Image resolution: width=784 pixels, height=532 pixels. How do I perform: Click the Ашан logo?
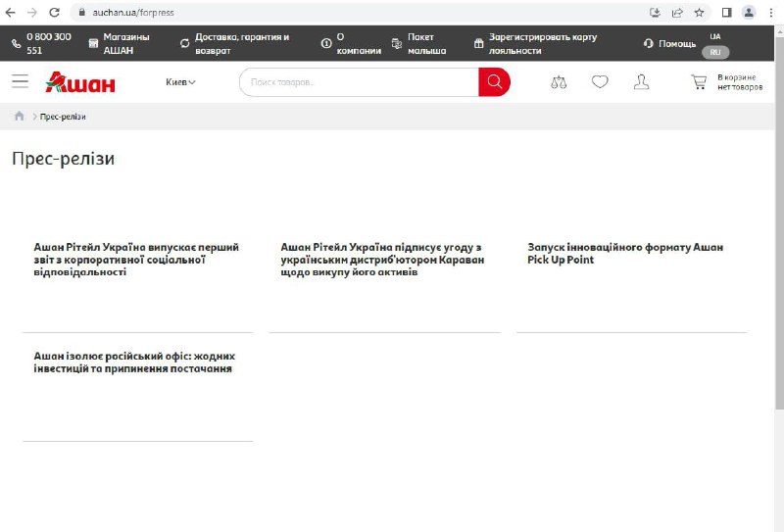pos(80,82)
